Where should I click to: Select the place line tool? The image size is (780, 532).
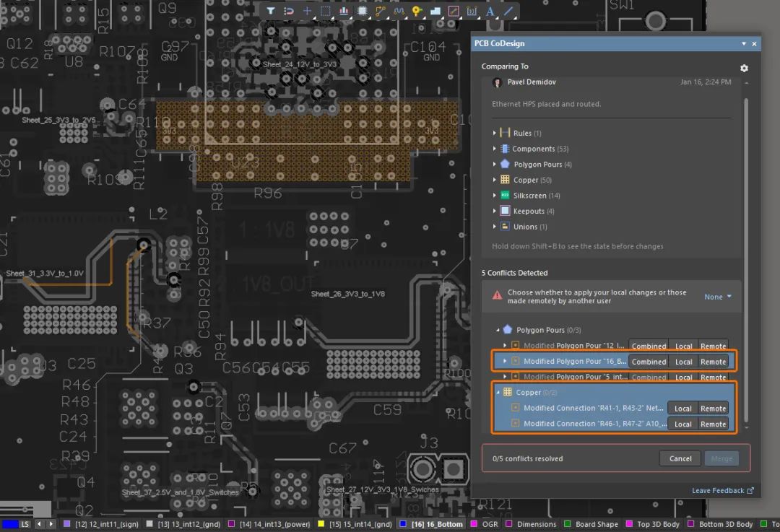pyautogui.click(x=508, y=11)
